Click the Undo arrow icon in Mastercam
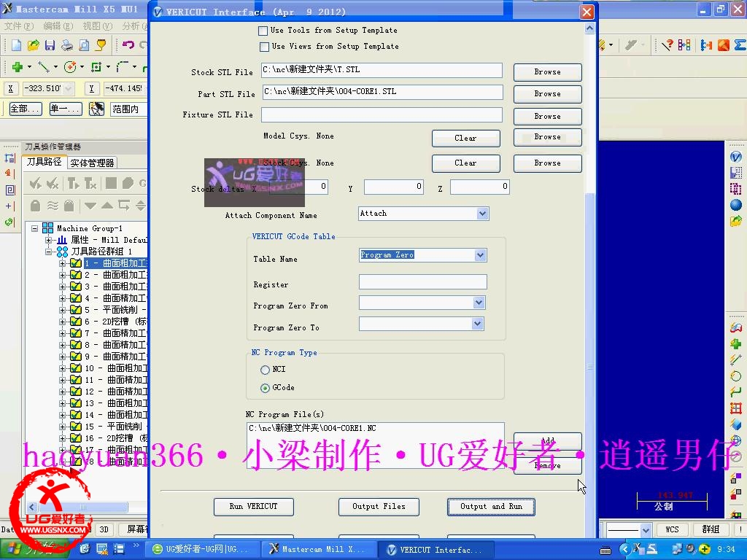This screenshot has width=747, height=560. click(x=128, y=45)
